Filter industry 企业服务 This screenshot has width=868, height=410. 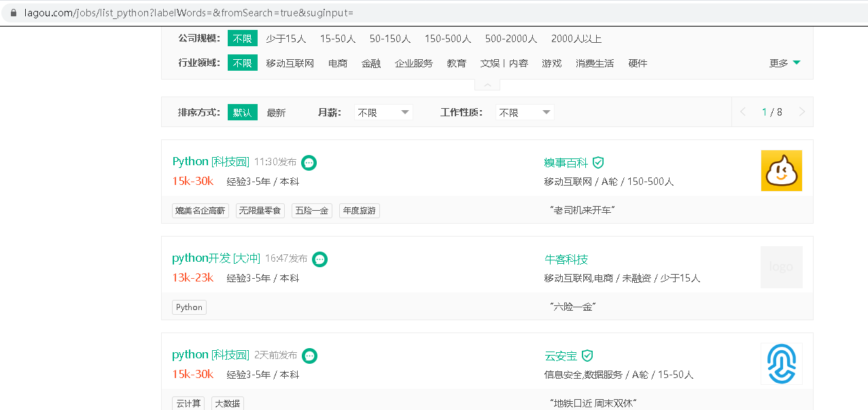click(x=414, y=63)
